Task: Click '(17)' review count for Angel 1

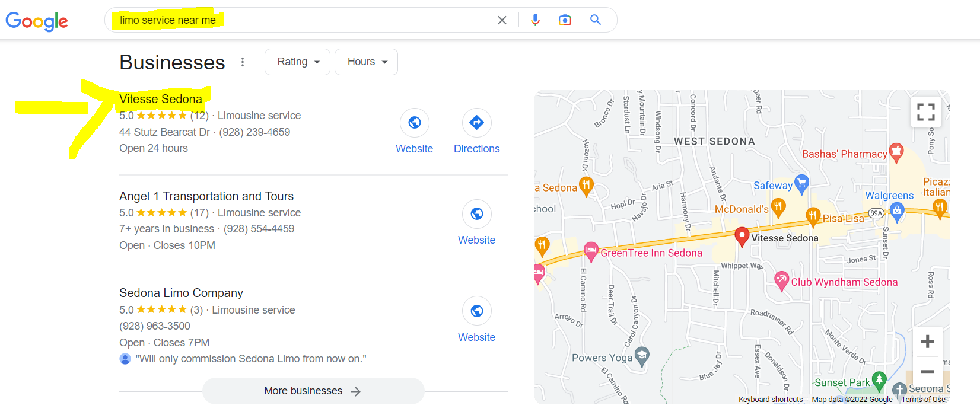Action: (x=199, y=213)
